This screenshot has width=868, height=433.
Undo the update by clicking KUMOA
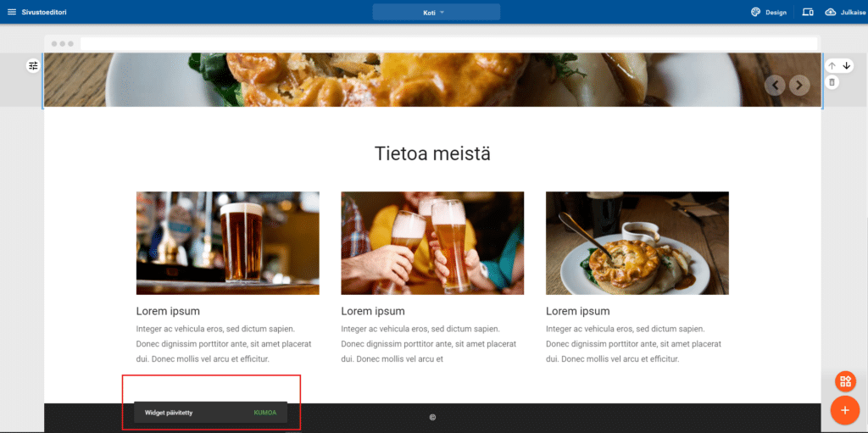(x=265, y=413)
